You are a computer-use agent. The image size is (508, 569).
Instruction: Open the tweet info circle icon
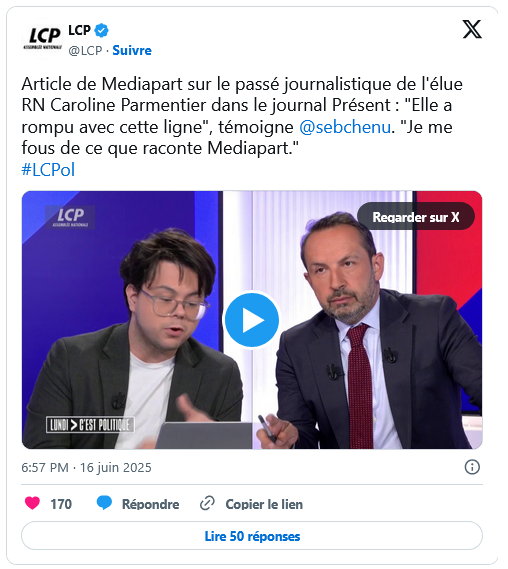pyautogui.click(x=472, y=467)
